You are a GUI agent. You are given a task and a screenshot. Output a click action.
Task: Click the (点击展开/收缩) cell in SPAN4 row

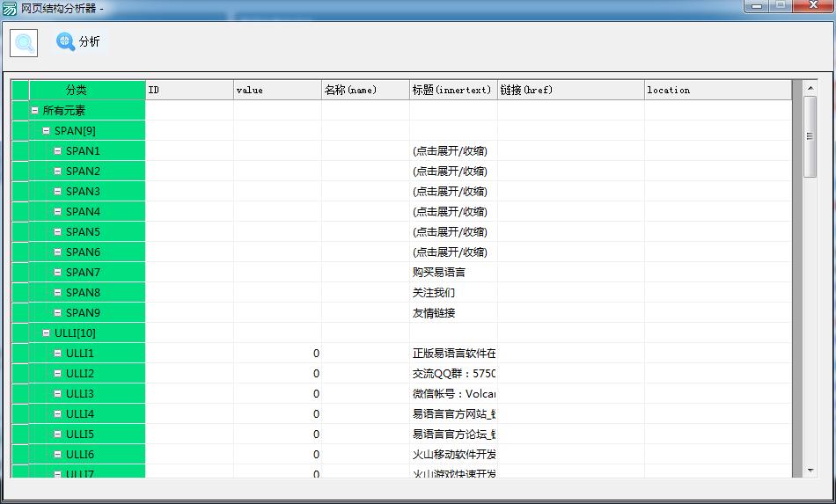(x=453, y=212)
